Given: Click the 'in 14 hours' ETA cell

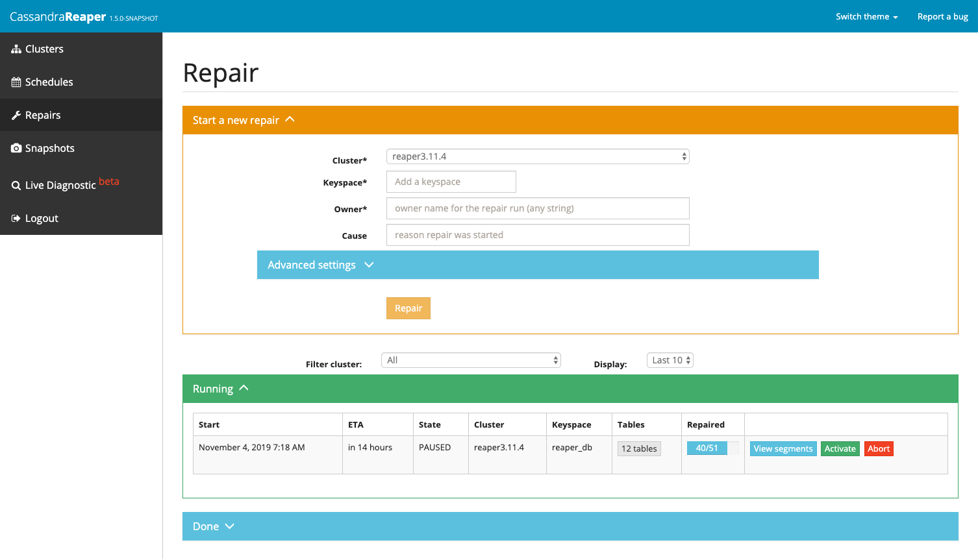Looking at the screenshot, I should tap(378, 454).
